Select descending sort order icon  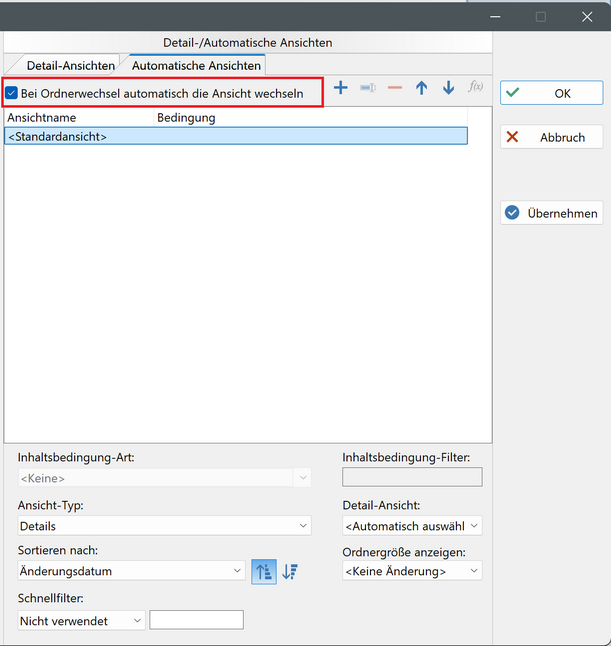tap(290, 571)
